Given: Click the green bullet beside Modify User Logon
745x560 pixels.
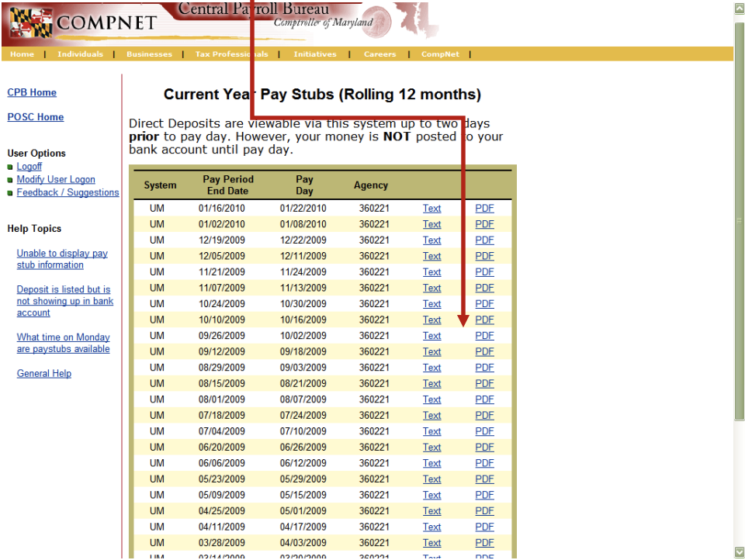Looking at the screenshot, I should pyautogui.click(x=11, y=179).
